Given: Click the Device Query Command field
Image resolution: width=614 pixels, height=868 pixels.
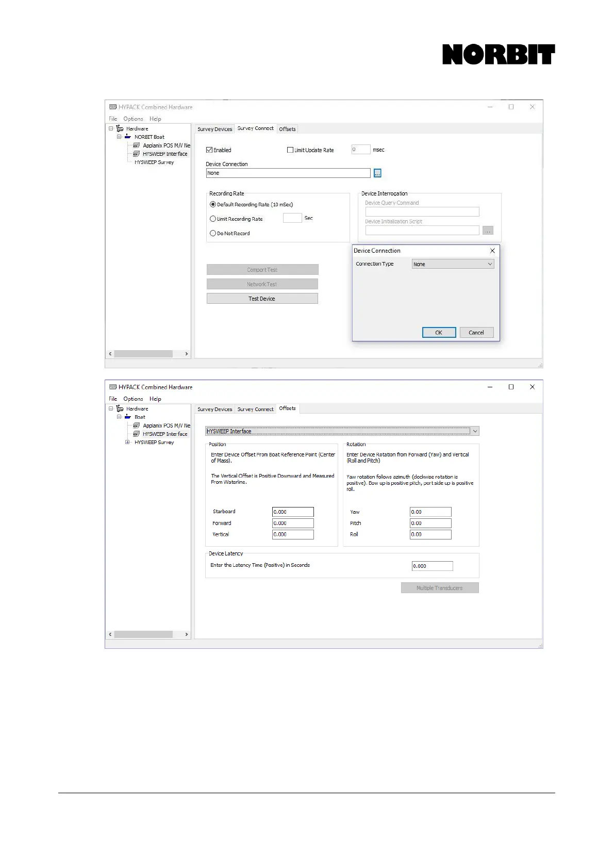Looking at the screenshot, I should pyautogui.click(x=422, y=212).
